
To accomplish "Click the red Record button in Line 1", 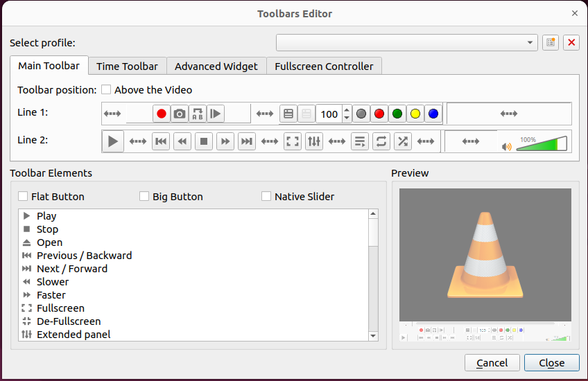I will point(162,114).
